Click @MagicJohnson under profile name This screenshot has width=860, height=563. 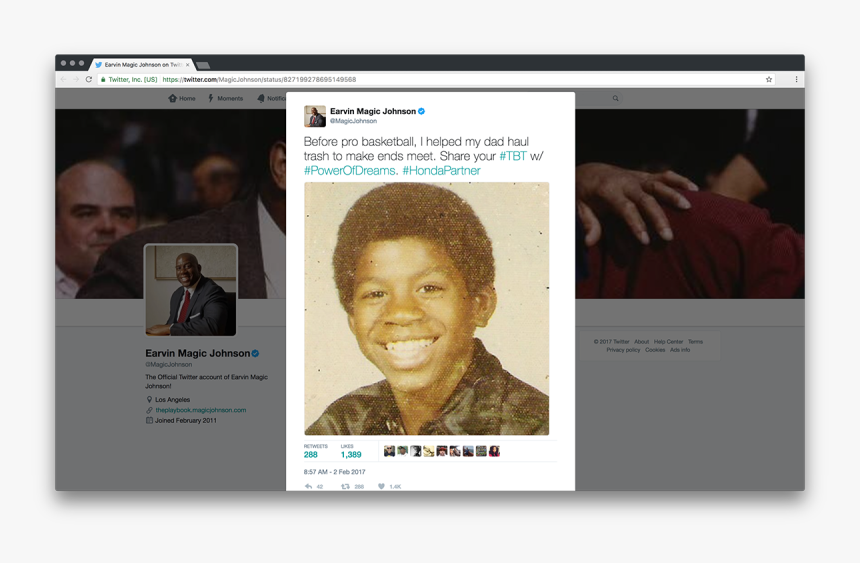[x=168, y=364]
